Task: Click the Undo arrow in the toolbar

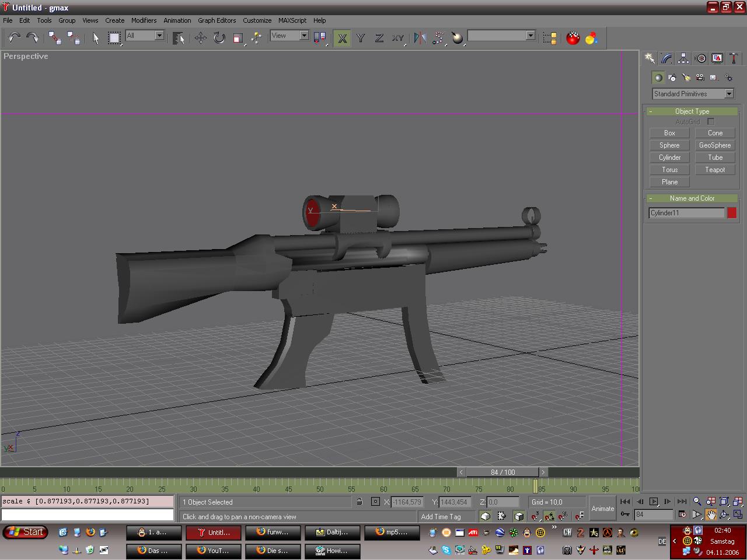Action: tap(14, 38)
